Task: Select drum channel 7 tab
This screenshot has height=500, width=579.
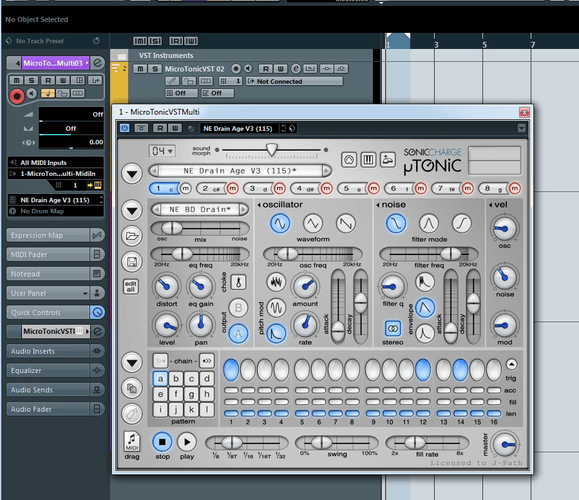Action: (446, 188)
